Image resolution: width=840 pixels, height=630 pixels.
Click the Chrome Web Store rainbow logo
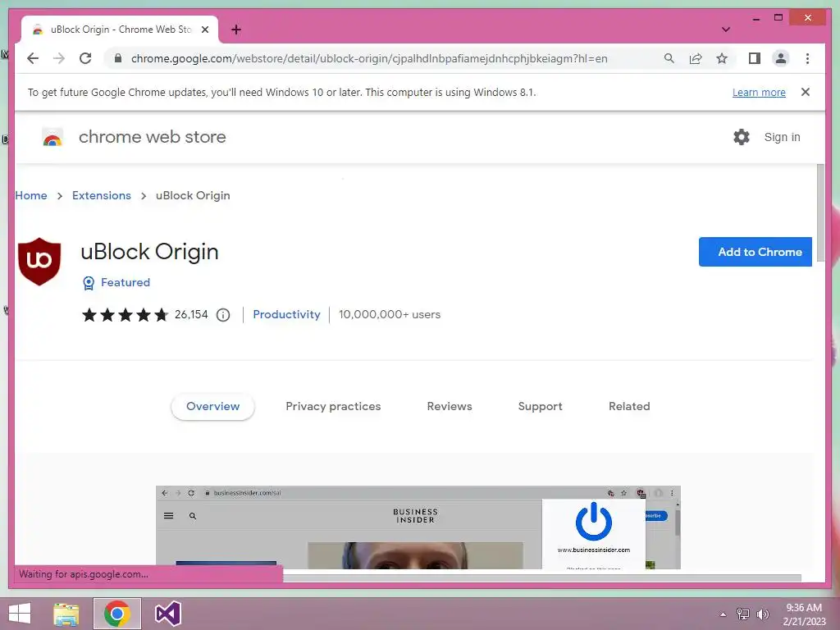tap(52, 137)
